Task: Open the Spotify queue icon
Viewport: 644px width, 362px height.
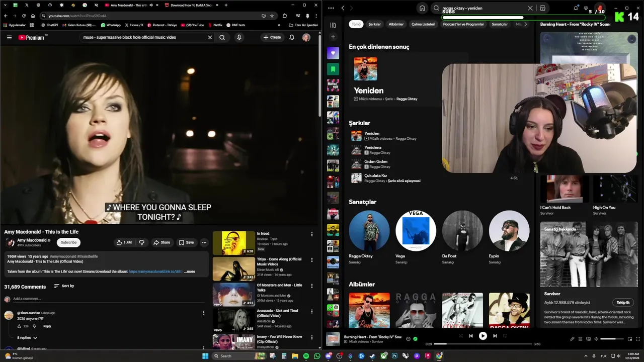Action: [580, 339]
